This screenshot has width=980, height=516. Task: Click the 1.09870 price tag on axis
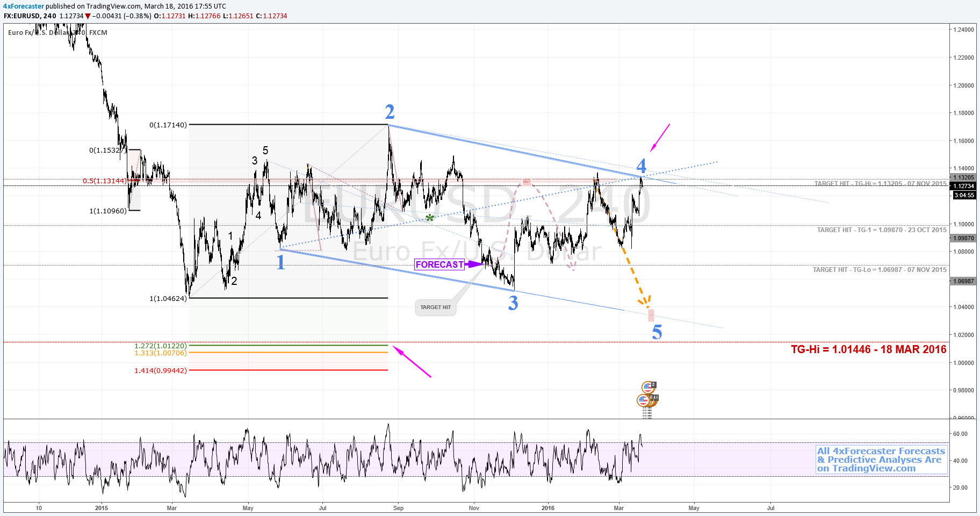coord(963,238)
